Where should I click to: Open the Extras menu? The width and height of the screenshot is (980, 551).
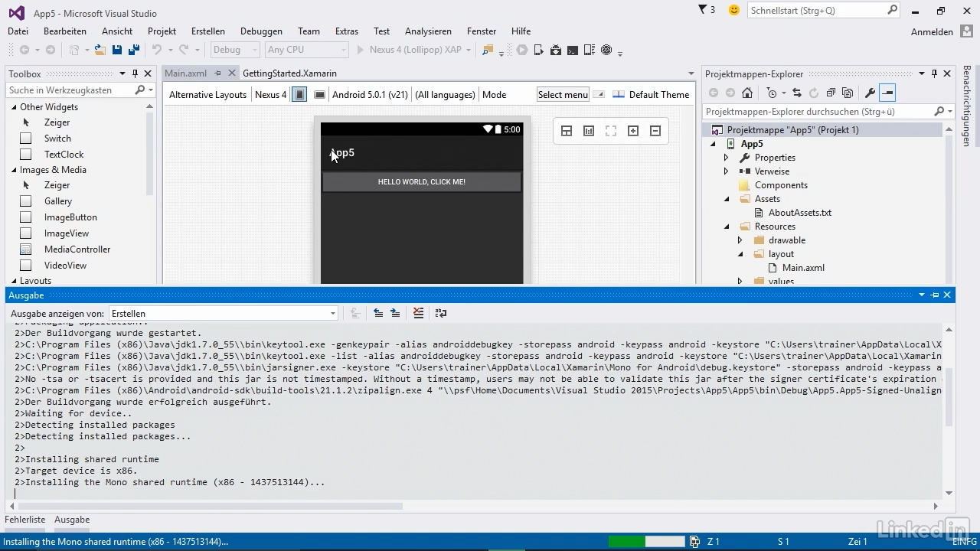point(347,31)
